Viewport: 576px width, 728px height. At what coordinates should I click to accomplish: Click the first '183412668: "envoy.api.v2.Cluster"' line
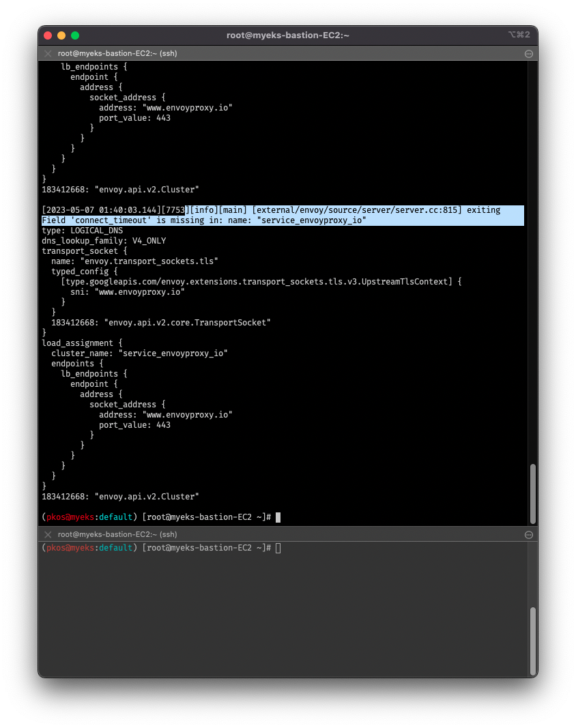(120, 190)
